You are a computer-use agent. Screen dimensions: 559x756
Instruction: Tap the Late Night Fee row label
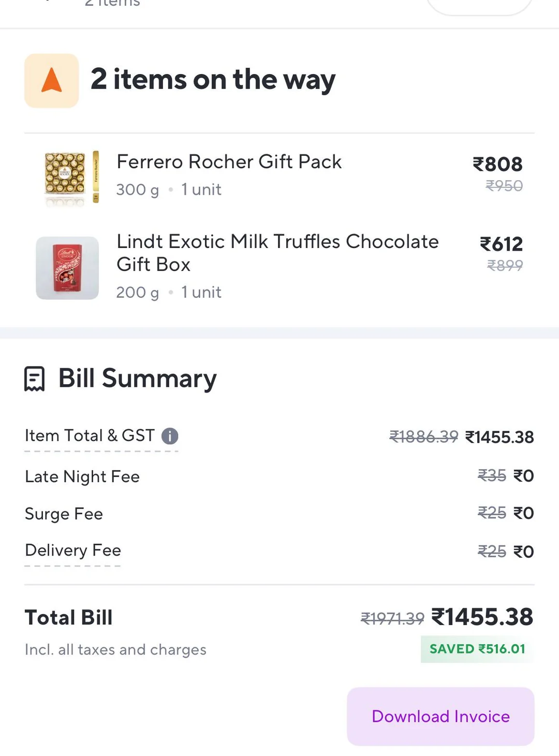tap(82, 476)
